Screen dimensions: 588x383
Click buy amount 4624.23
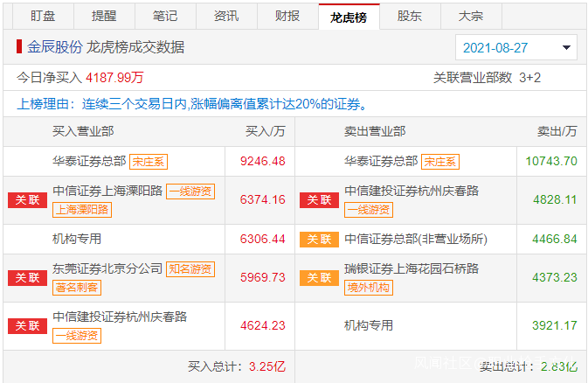tap(262, 325)
